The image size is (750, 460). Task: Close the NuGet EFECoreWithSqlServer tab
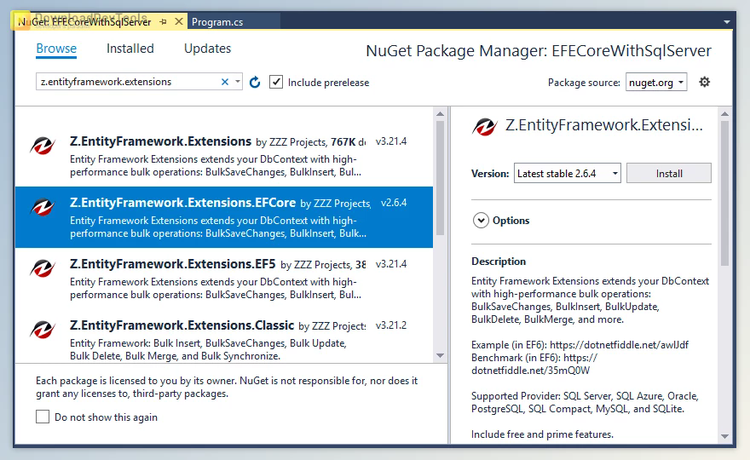coord(178,22)
